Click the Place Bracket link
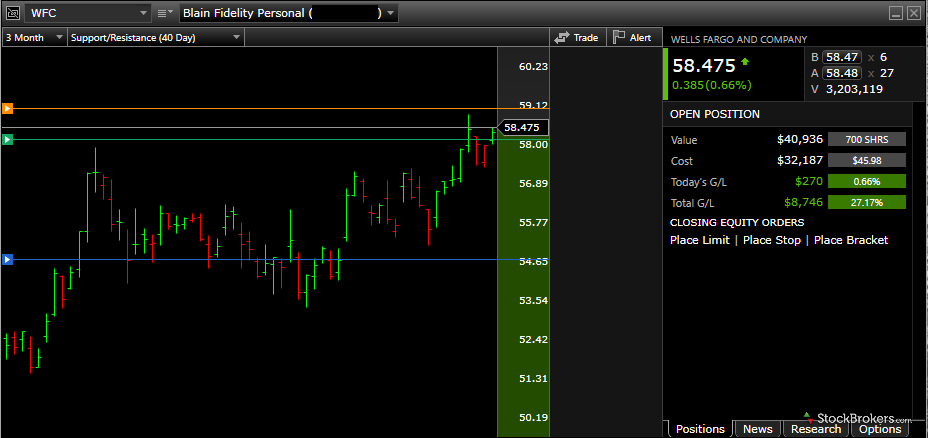 pos(851,240)
